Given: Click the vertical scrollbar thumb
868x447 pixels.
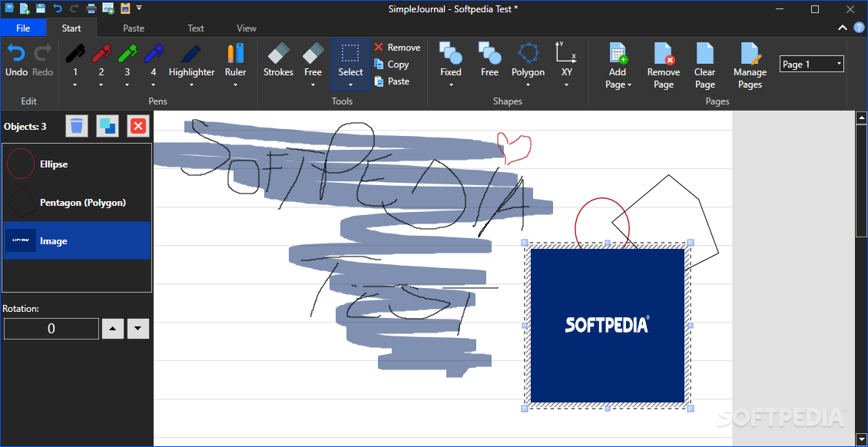Looking at the screenshot, I should [x=861, y=180].
